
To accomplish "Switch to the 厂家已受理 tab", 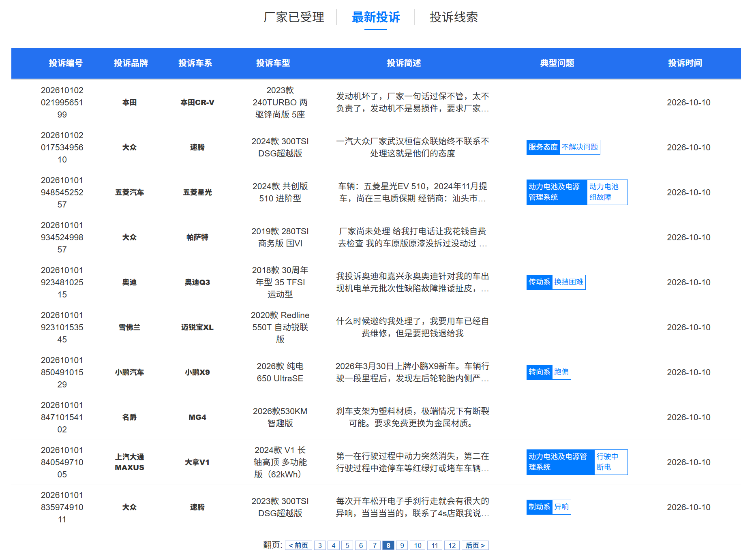I will (294, 17).
